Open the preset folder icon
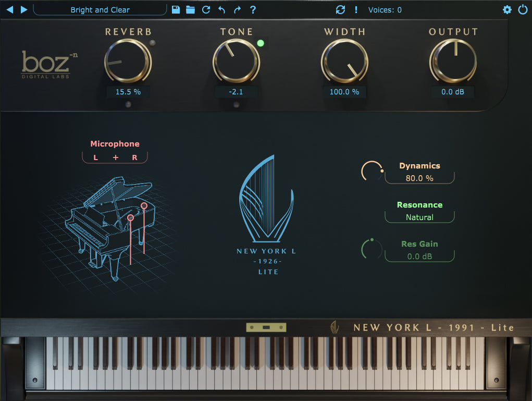 (x=190, y=9)
